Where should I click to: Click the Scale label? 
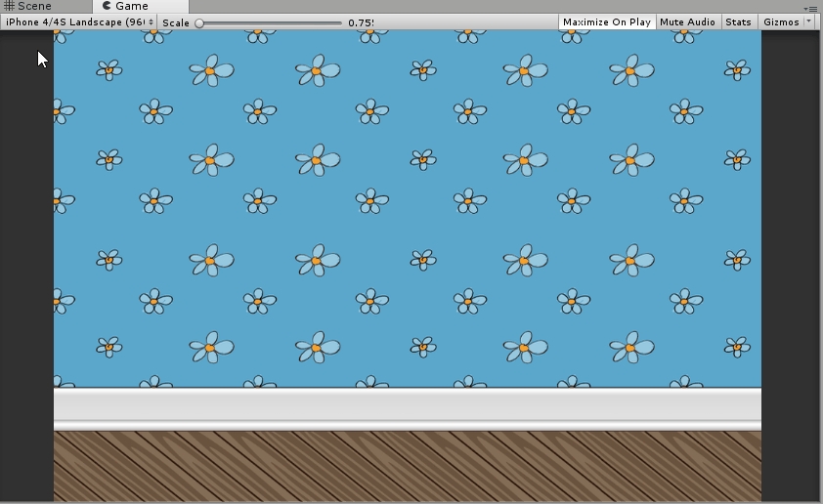[176, 22]
